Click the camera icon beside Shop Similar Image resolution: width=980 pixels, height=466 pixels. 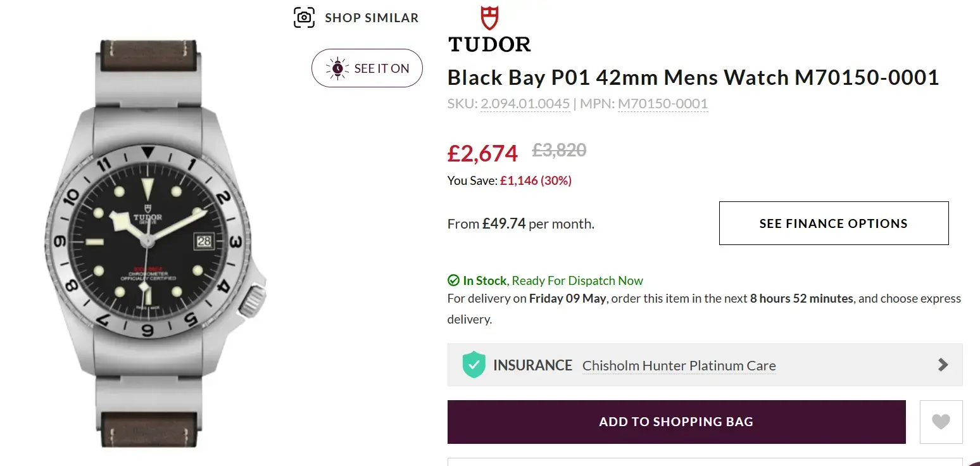coord(305,18)
